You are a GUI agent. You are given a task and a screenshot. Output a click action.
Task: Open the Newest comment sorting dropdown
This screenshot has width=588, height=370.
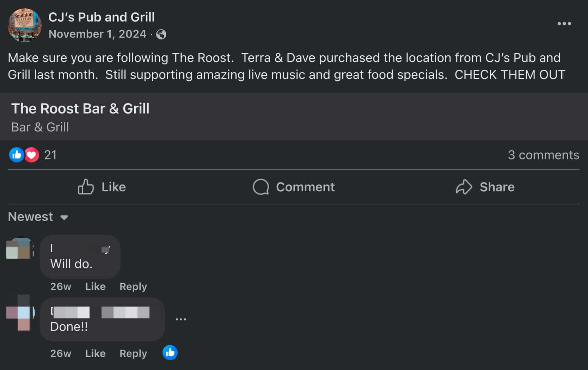(x=30, y=217)
